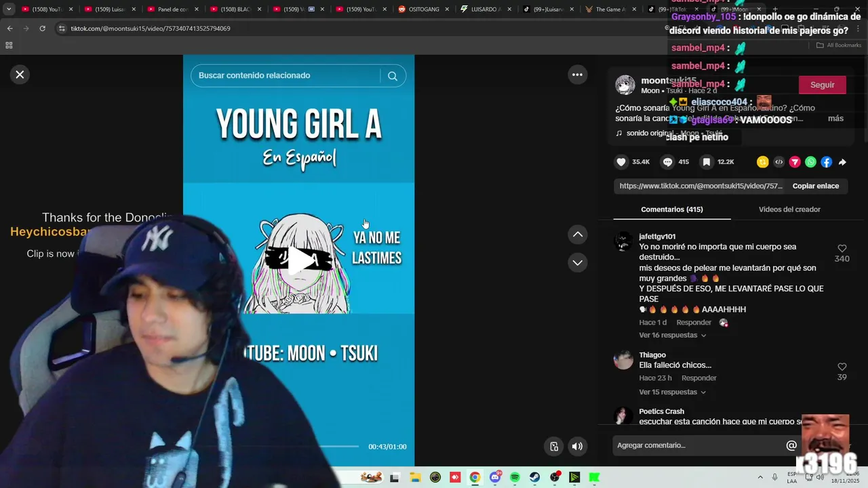Viewport: 868px width, 488px height.
Task: Open All Bookmarks folder
Action: point(839,45)
